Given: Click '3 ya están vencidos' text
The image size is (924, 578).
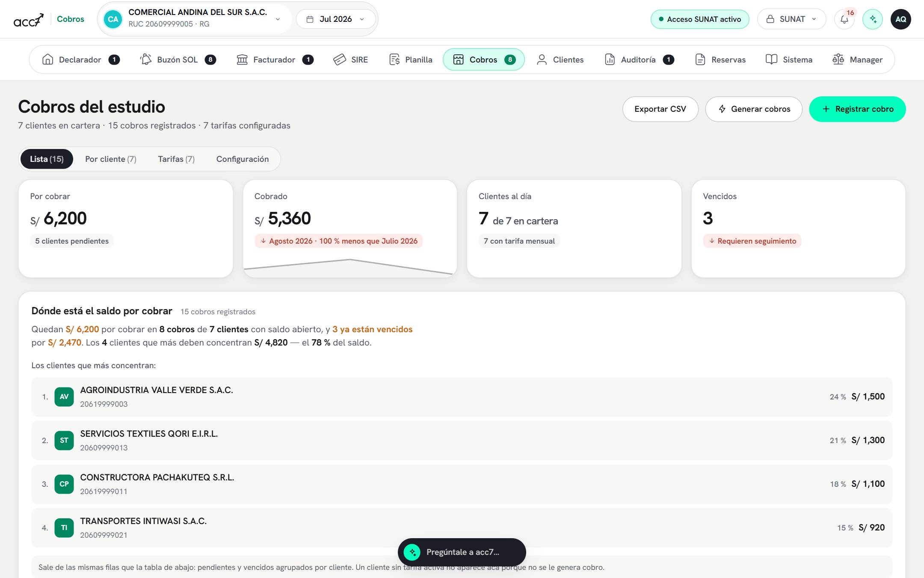Looking at the screenshot, I should (373, 329).
